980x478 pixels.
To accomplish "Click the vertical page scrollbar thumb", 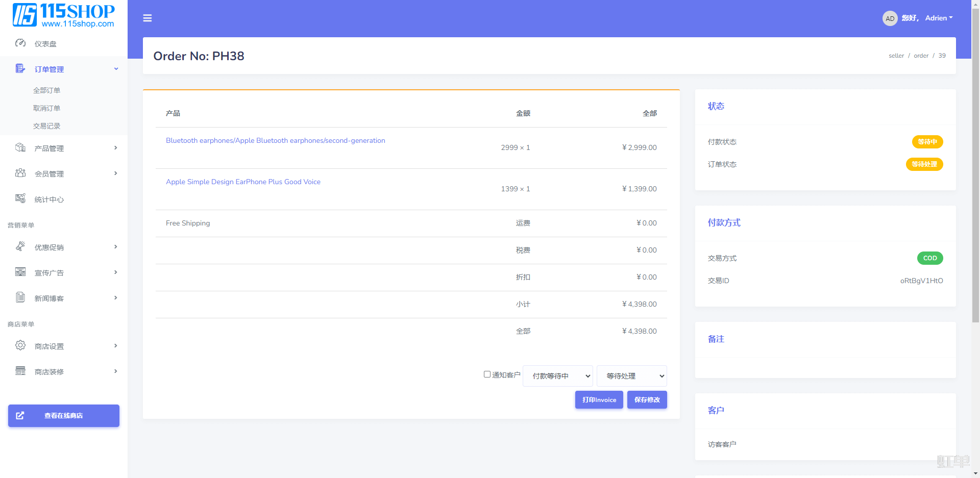I will [x=975, y=166].
